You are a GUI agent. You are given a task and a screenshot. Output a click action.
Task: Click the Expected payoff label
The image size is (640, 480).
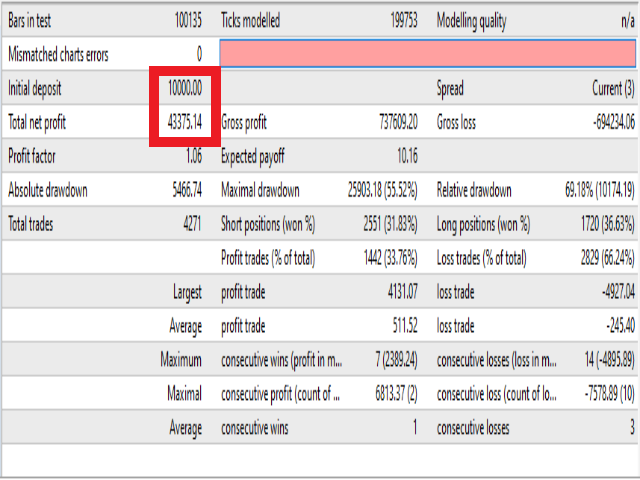[x=253, y=157]
